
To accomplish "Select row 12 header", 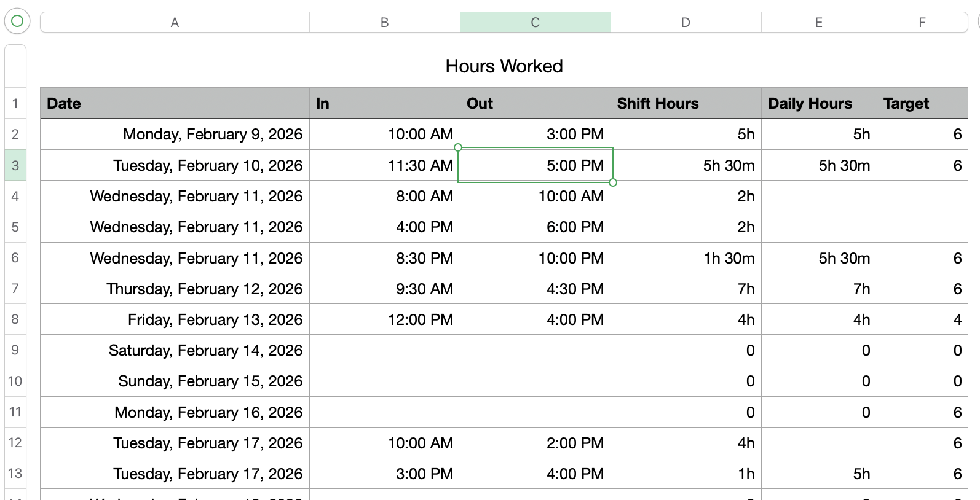I will point(15,443).
